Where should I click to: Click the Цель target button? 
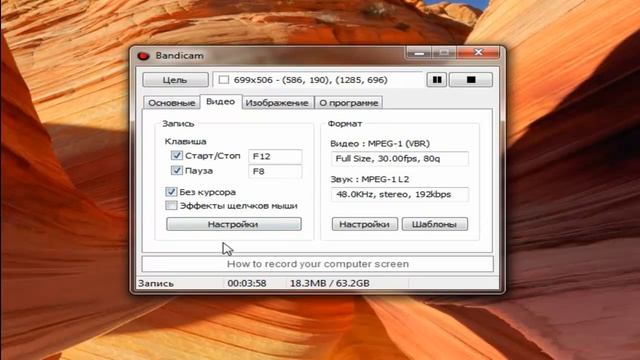(x=175, y=80)
